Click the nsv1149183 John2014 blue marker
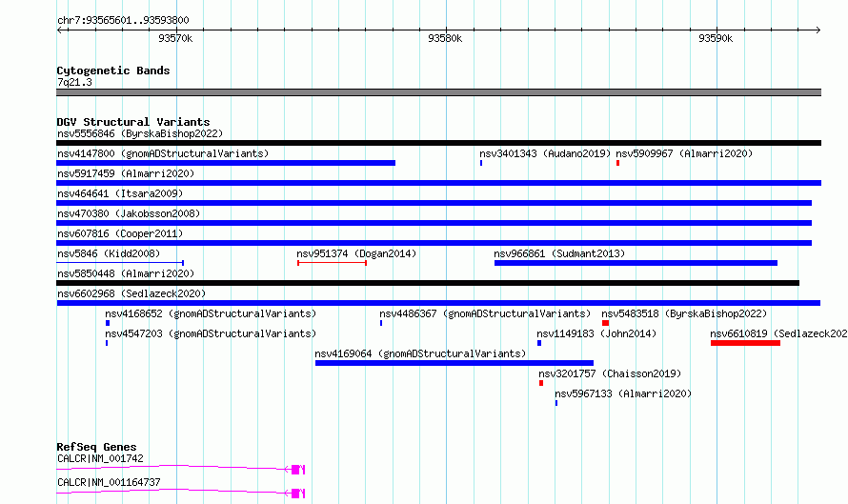This screenshot has width=848, height=504. (539, 343)
